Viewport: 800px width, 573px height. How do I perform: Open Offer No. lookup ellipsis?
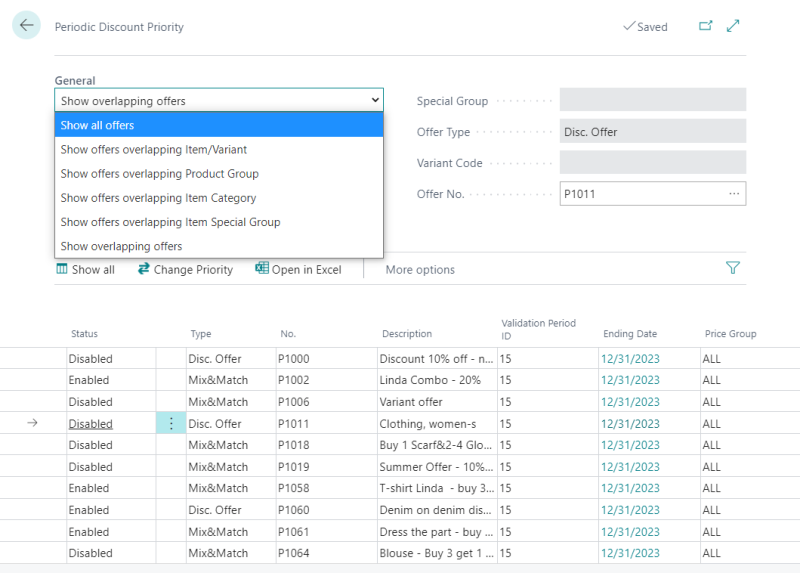click(734, 194)
